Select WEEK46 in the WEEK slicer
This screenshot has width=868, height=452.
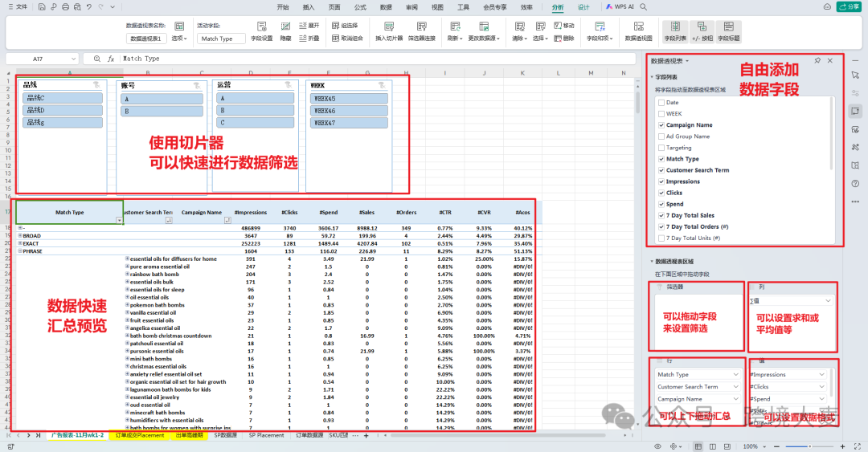349,111
